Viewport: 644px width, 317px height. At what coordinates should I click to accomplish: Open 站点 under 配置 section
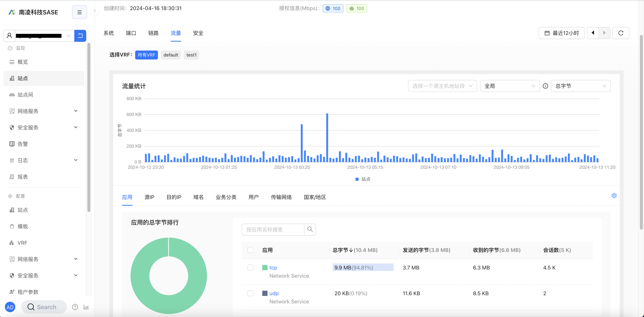point(44,210)
